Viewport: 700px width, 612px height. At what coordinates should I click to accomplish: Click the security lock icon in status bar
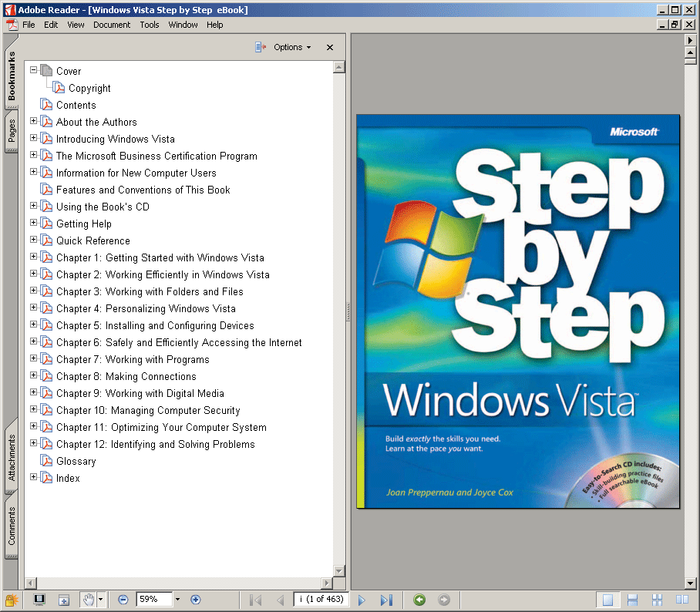pyautogui.click(x=11, y=600)
